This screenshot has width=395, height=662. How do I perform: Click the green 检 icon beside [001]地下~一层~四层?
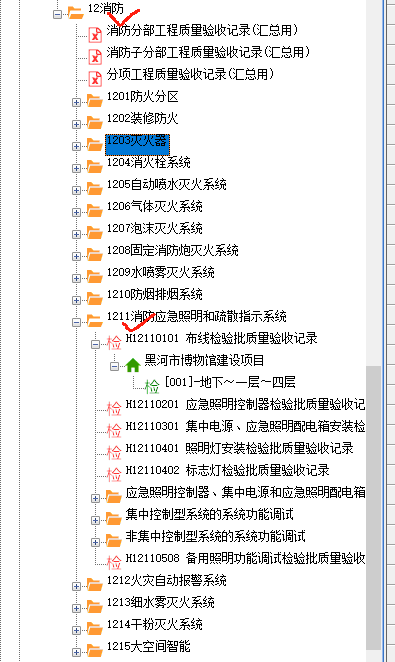[x=152, y=385]
